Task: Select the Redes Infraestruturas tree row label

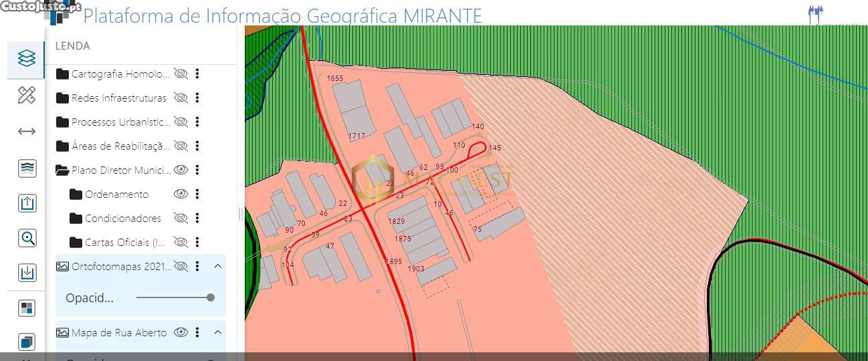Action: [x=119, y=98]
